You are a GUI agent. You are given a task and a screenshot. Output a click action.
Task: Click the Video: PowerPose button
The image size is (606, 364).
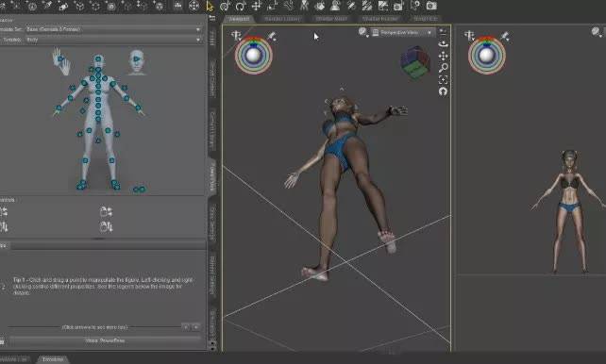[x=105, y=340]
